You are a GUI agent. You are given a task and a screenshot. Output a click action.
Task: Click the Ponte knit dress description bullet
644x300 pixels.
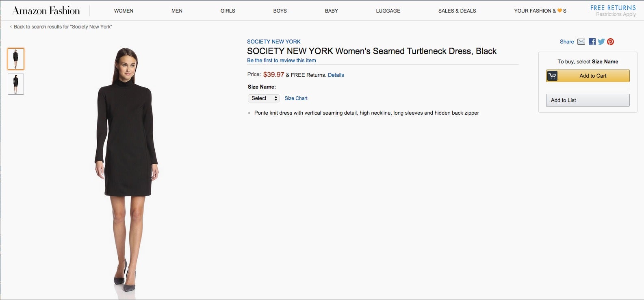pos(366,113)
